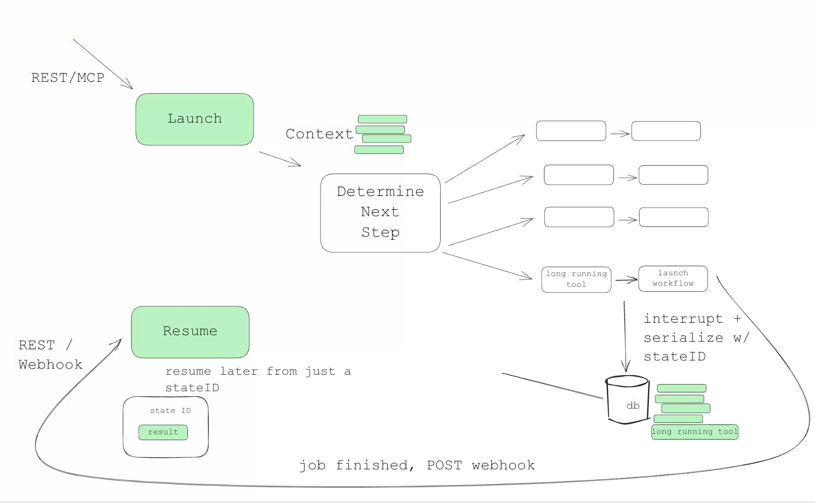
Task: Click green long running tool label by db
Action: pyautogui.click(x=694, y=432)
